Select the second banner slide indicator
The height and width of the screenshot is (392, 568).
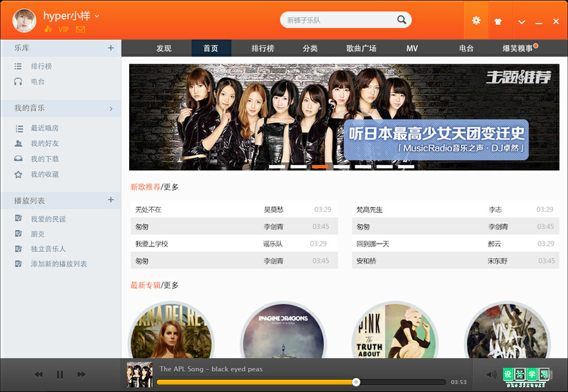299,166
